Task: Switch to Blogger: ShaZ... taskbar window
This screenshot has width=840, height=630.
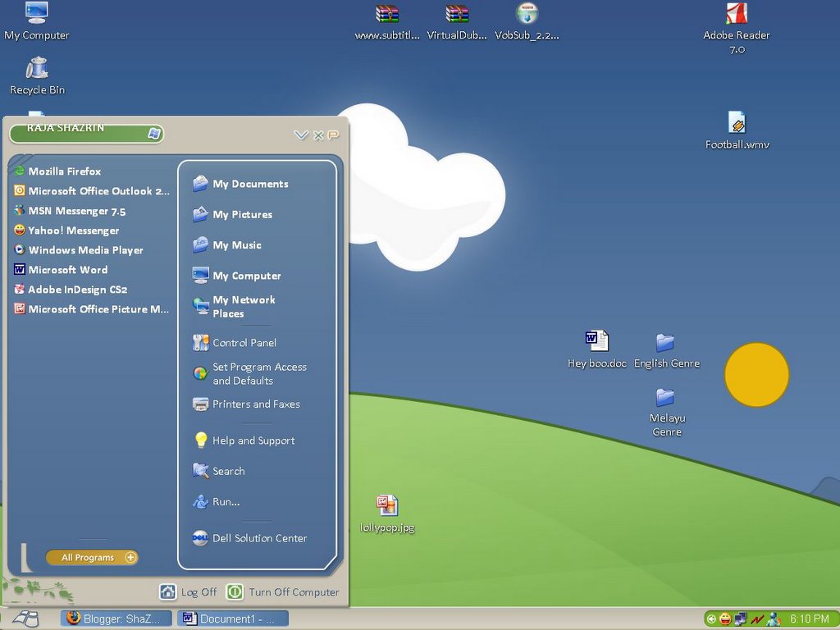Action: pos(116,619)
